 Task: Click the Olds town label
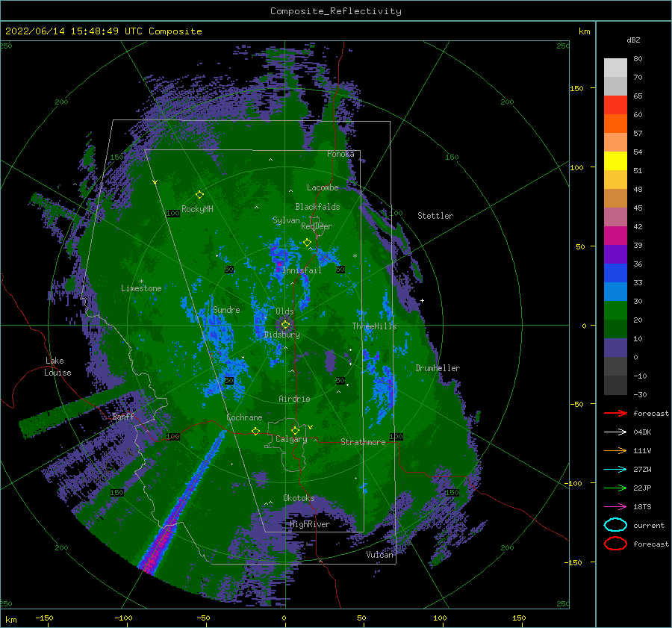(x=284, y=311)
